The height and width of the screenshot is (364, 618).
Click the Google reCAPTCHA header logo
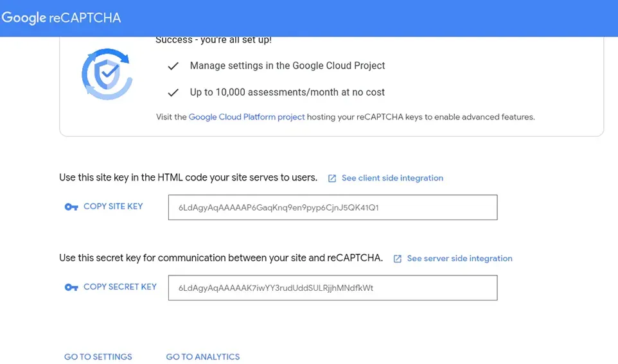pos(61,18)
